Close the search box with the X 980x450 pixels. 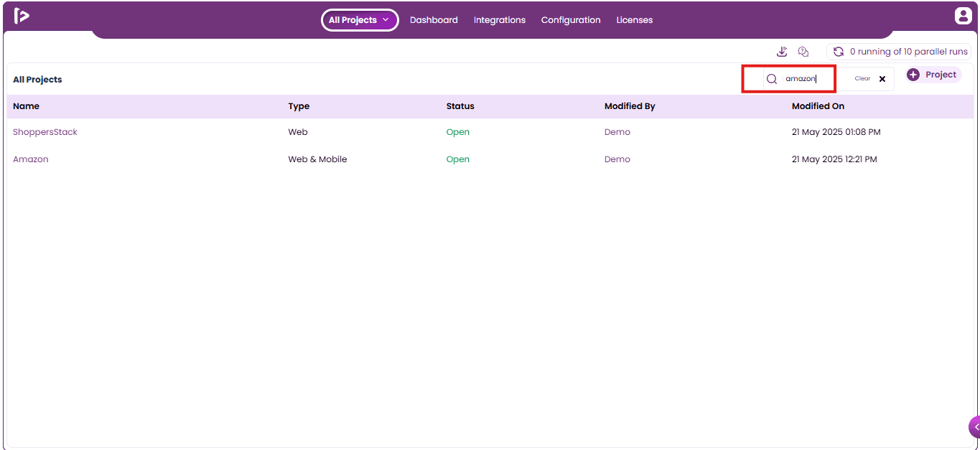click(x=882, y=79)
